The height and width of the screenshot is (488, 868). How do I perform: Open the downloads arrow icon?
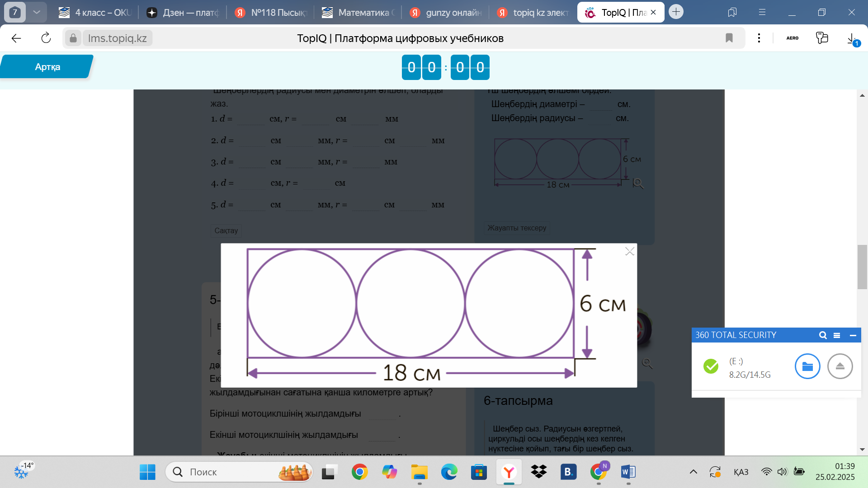851,38
